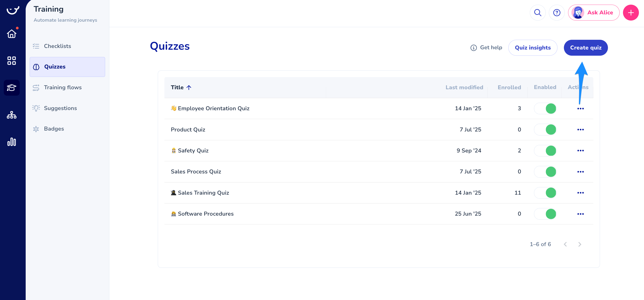
Task: Click the Ask Alice assistant button
Action: click(x=594, y=12)
